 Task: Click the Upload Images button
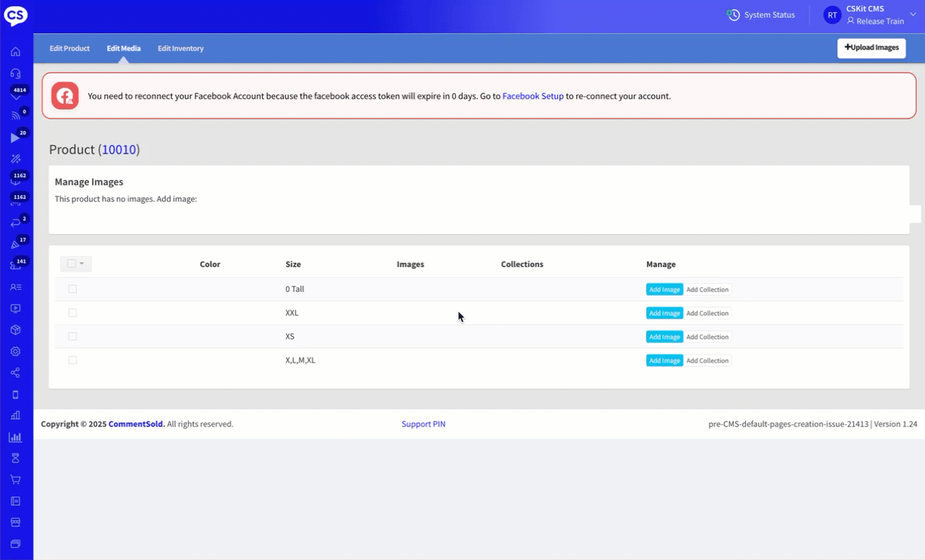[x=871, y=48]
